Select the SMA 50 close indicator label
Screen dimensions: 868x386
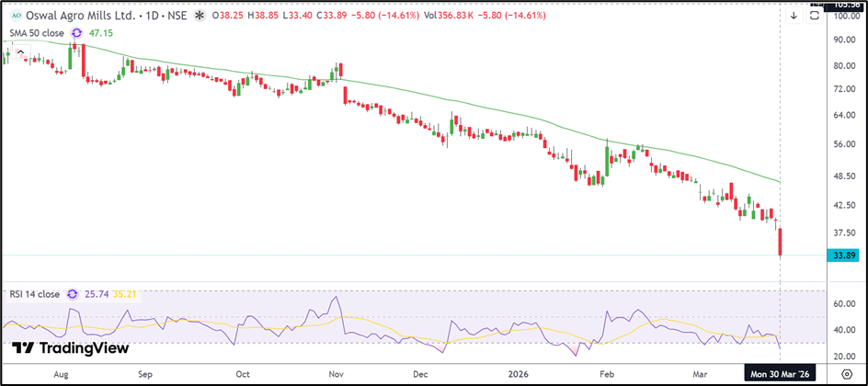[x=35, y=33]
